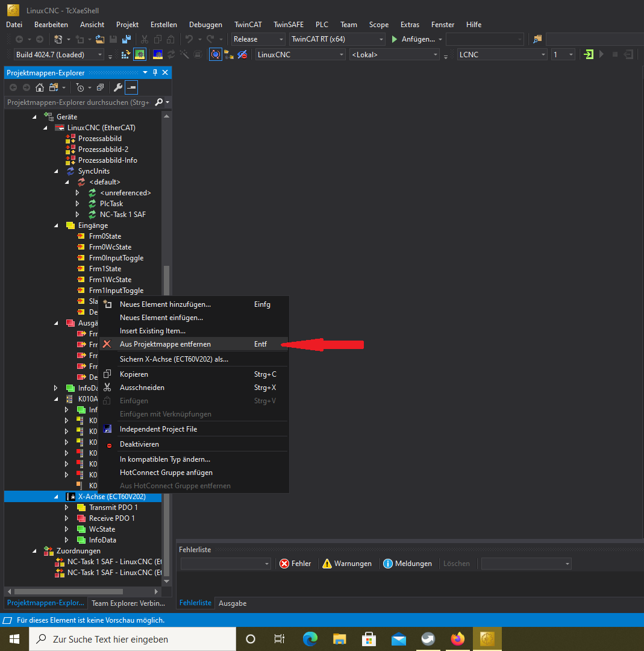Open the Debuggen menu
The height and width of the screenshot is (651, 644).
coord(205,25)
